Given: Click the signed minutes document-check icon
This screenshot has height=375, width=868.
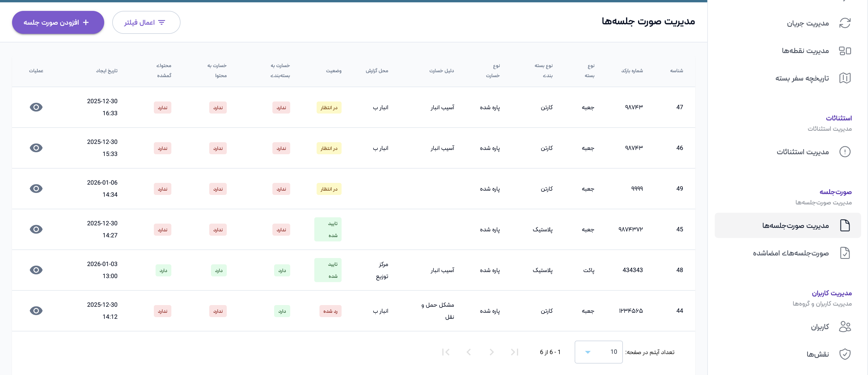Looking at the screenshot, I should click(844, 253).
